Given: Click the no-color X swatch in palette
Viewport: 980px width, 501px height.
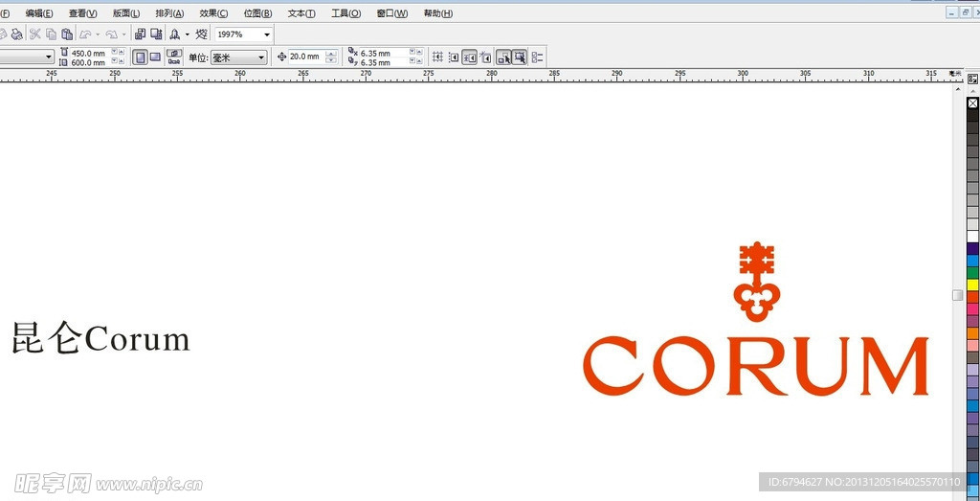Looking at the screenshot, I should [972, 103].
